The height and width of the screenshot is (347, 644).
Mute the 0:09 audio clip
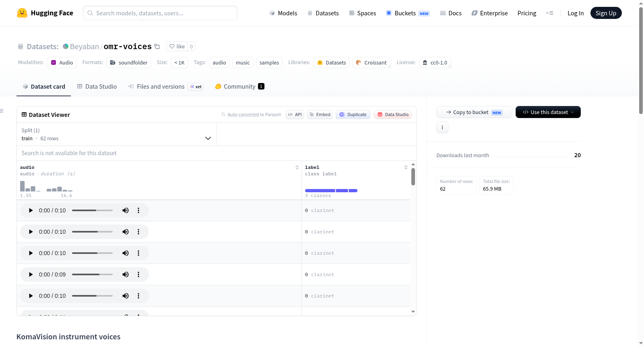(x=126, y=274)
